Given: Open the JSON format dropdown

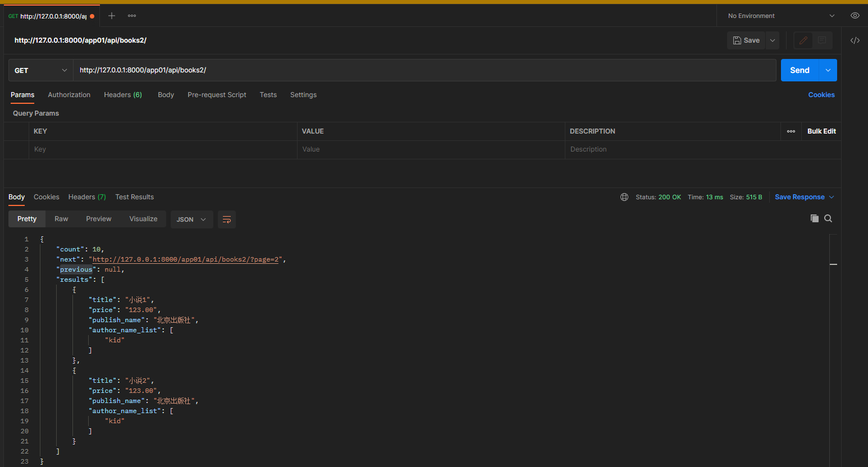Looking at the screenshot, I should 191,219.
